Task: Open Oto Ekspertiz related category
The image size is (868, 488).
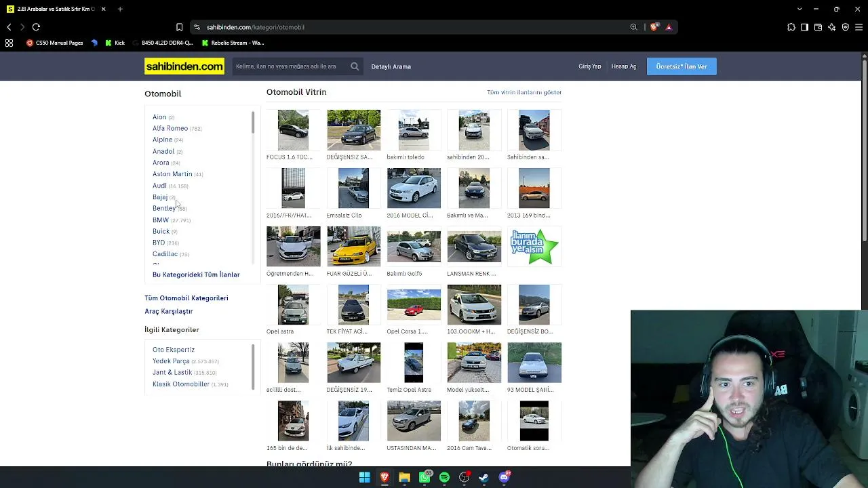Action: point(174,350)
